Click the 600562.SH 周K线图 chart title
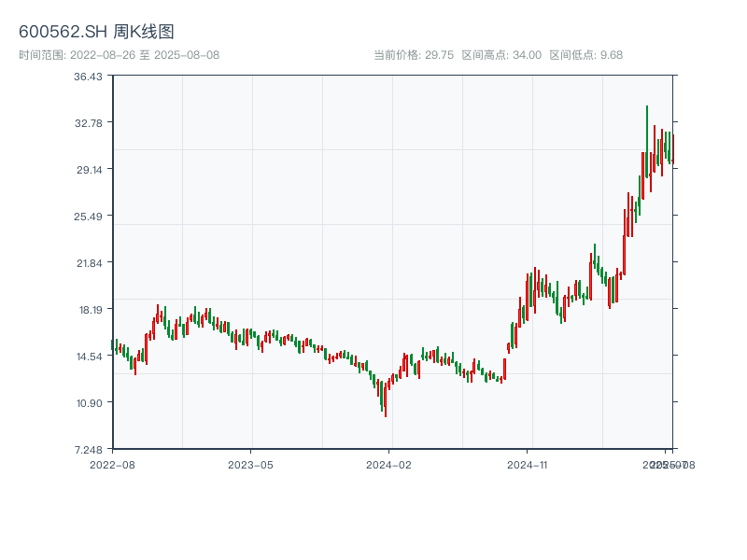747x560 pixels. 96,32
